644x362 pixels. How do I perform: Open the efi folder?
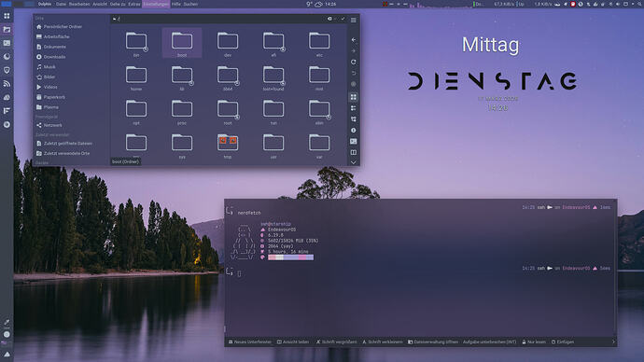(273, 44)
